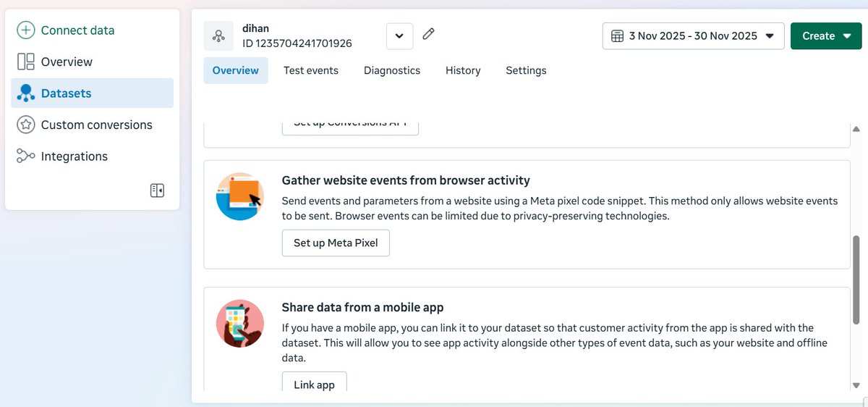
Task: Click the browser activity illustration
Action: (239, 196)
